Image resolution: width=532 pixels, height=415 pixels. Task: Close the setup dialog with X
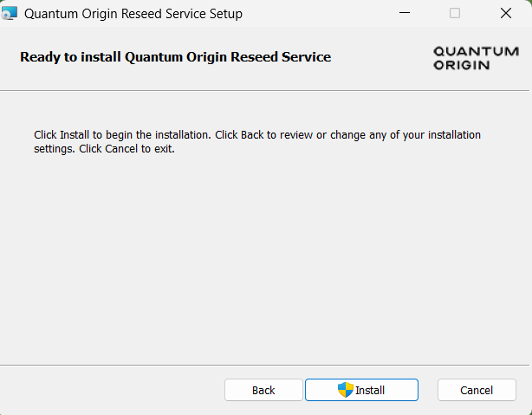pos(506,14)
